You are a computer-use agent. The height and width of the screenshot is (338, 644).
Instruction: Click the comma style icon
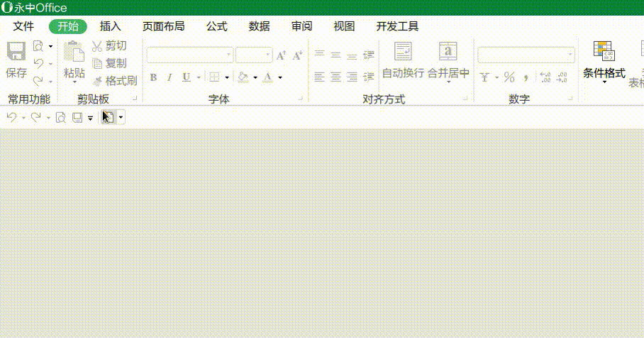click(526, 77)
